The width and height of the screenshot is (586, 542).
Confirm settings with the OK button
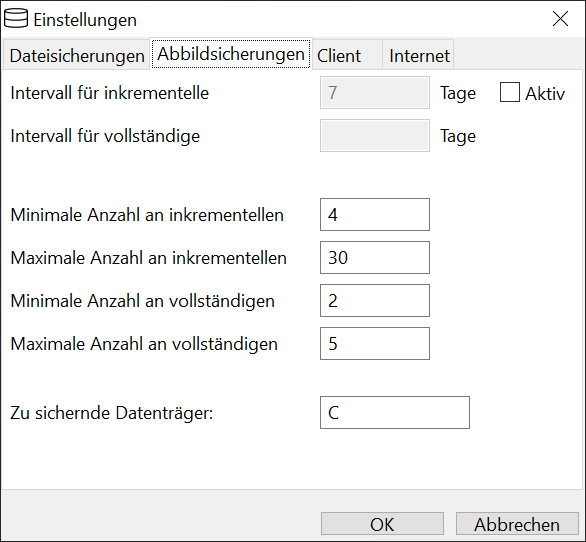tap(382, 524)
